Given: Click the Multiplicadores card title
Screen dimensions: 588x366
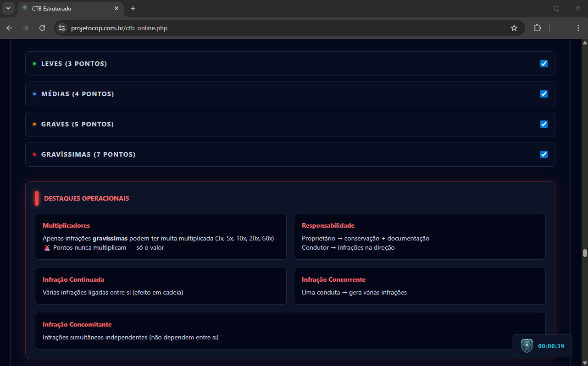Looking at the screenshot, I should (66, 225).
